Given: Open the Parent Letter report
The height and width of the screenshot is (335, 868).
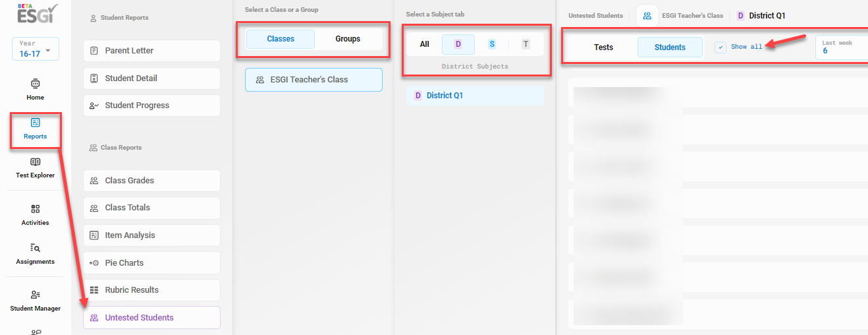Looking at the screenshot, I should click(x=151, y=51).
